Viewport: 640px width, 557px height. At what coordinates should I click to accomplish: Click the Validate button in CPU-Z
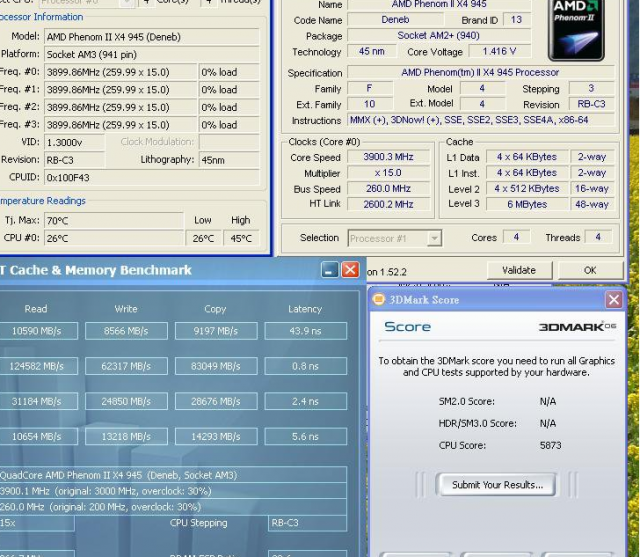point(519,270)
